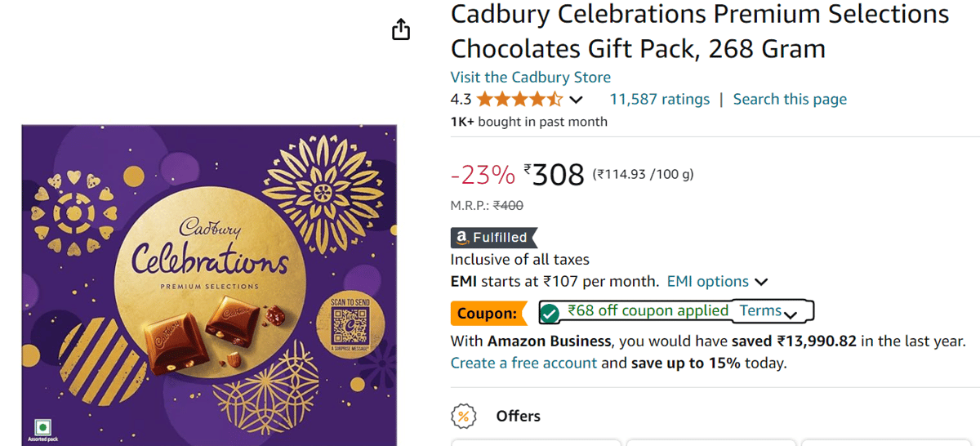Expand the rating breakdown chevron beside the stars
980x446 pixels.
coord(576,100)
